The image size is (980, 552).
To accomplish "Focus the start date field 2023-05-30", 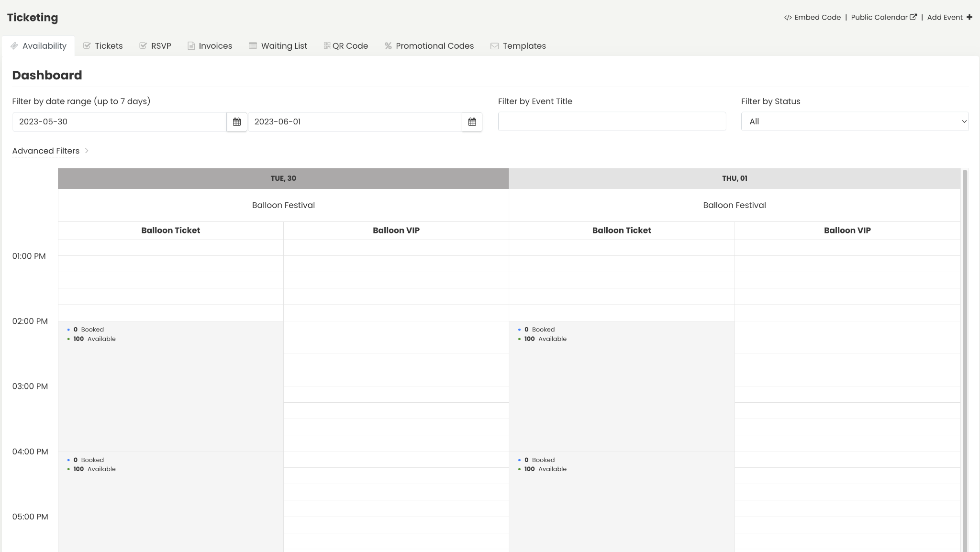I will pos(120,122).
